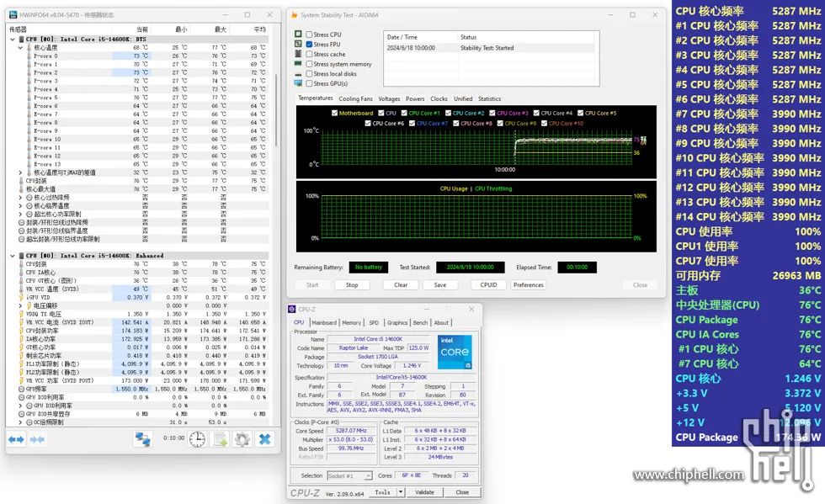
Task: Click the Save button in AIDA64
Action: pyautogui.click(x=440, y=284)
